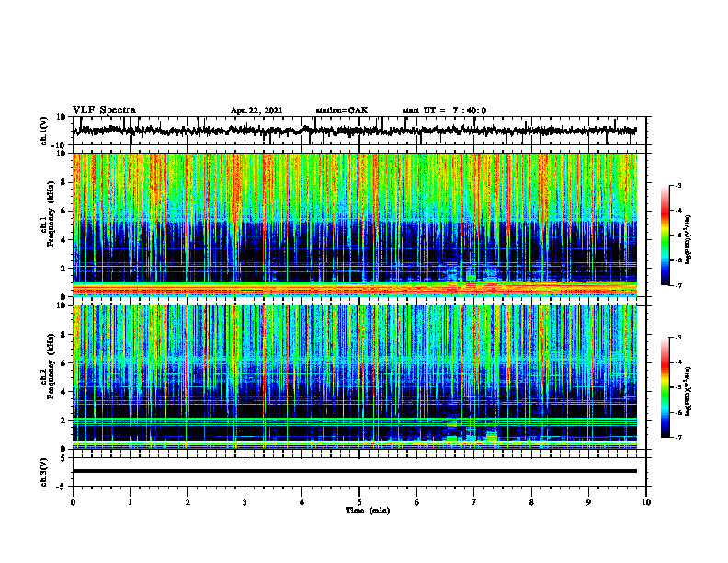Click the "6" kHz tick of ch.1 spectrogram
This screenshot has height=563, width=728.
[64, 211]
